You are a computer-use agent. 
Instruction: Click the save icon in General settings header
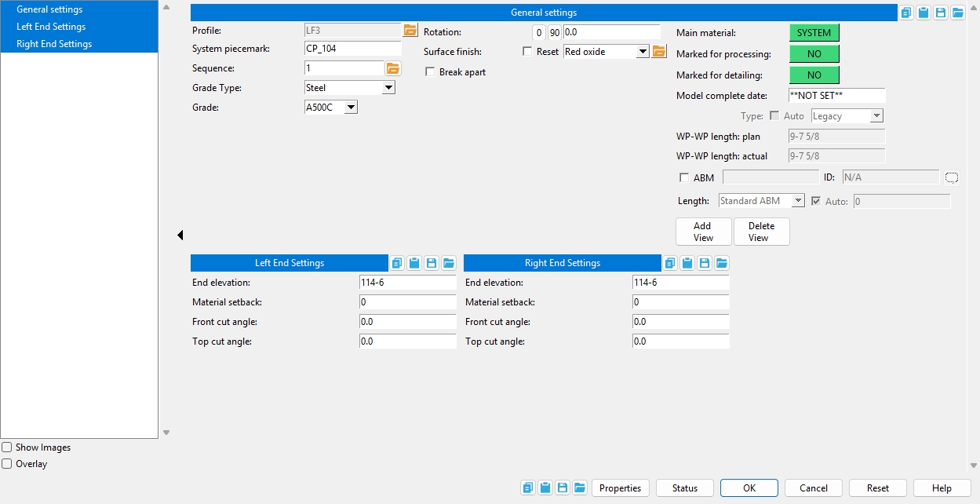[941, 13]
